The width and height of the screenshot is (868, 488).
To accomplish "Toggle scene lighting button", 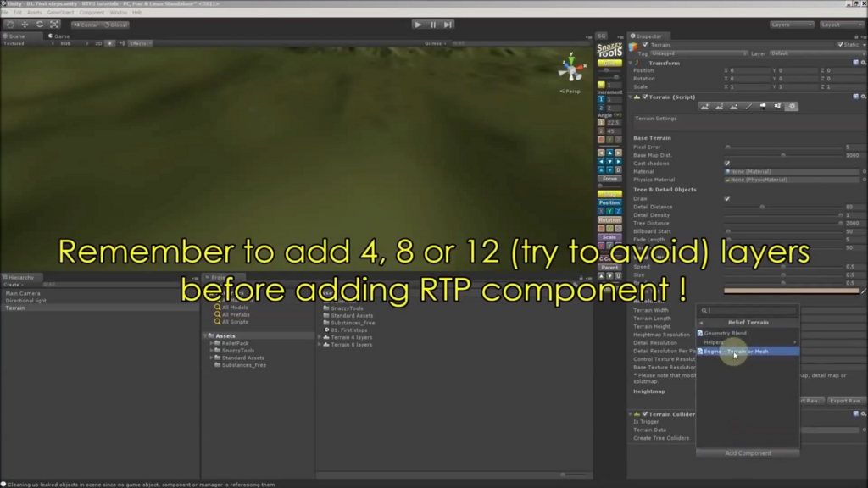I will (109, 43).
